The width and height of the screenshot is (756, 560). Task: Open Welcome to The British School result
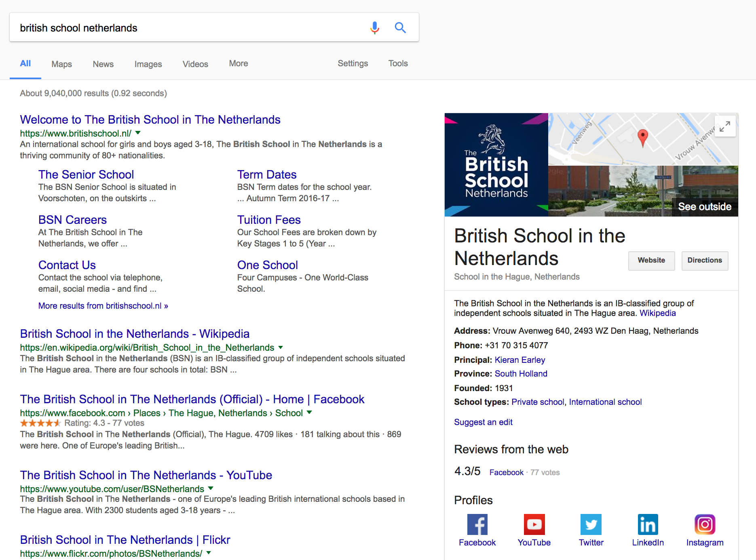tap(150, 120)
